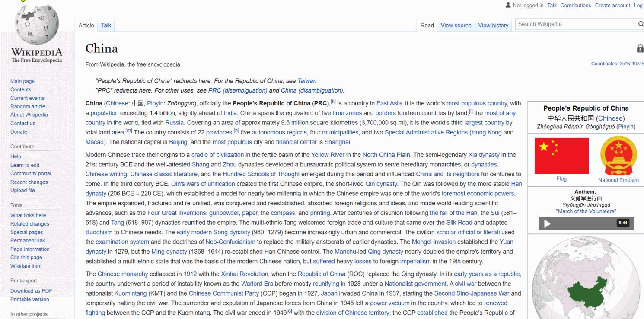644x319 pixels.
Task: Click the Donate link
Action: tap(19, 132)
